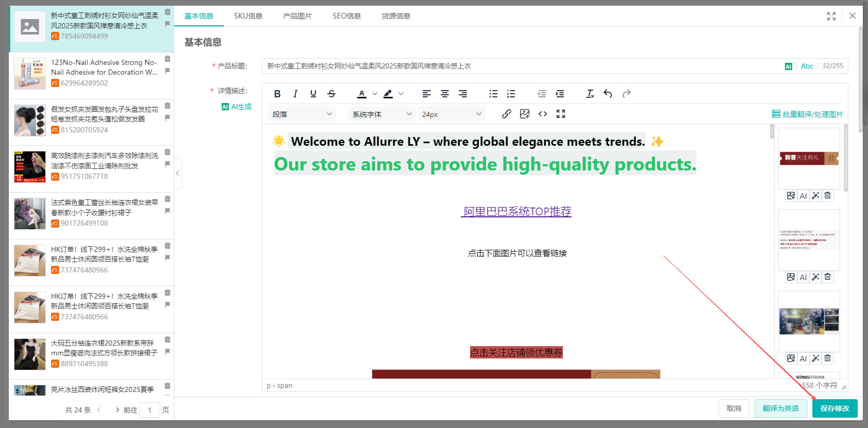Underline the selected editor text
The image size is (868, 428).
[x=313, y=94]
